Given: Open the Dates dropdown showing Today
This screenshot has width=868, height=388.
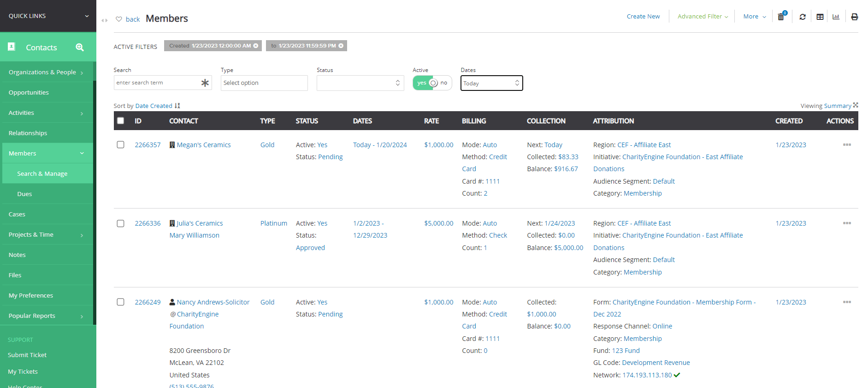Looking at the screenshot, I should (492, 83).
